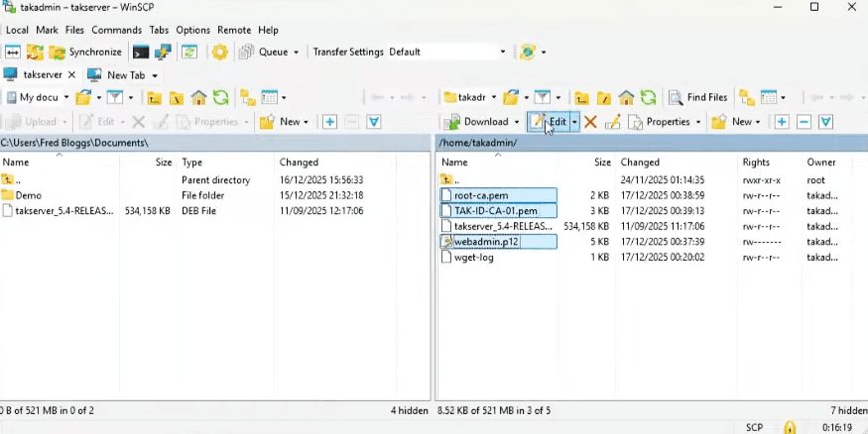This screenshot has height=434, width=868.
Task: Go to local root directory icon
Action: [x=176, y=98]
